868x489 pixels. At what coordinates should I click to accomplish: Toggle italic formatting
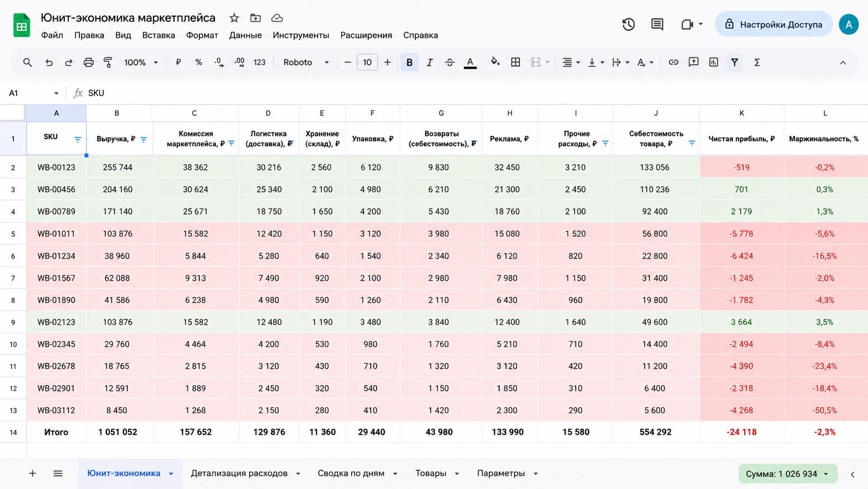(x=429, y=62)
